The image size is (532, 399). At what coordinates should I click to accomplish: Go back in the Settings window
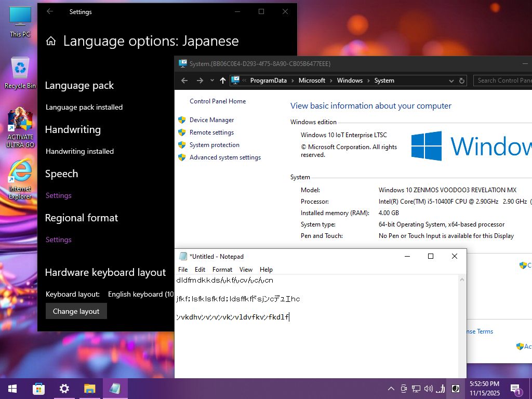[50, 11]
